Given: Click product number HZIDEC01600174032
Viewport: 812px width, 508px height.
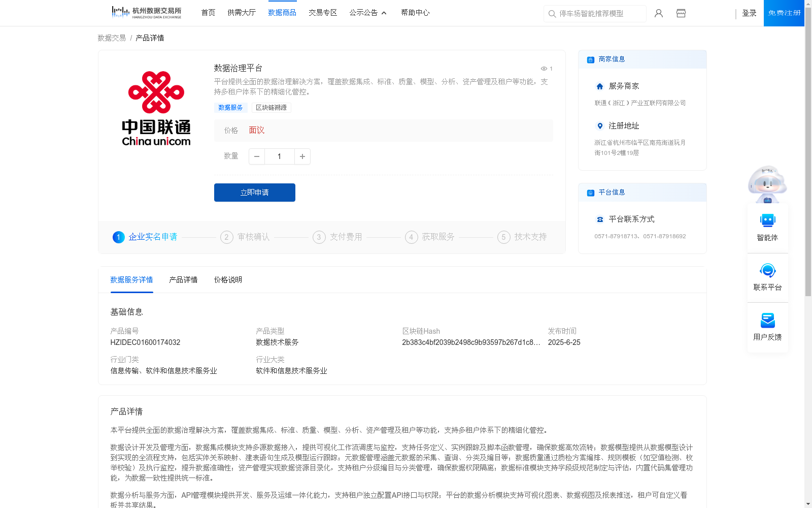Looking at the screenshot, I should pos(145,342).
